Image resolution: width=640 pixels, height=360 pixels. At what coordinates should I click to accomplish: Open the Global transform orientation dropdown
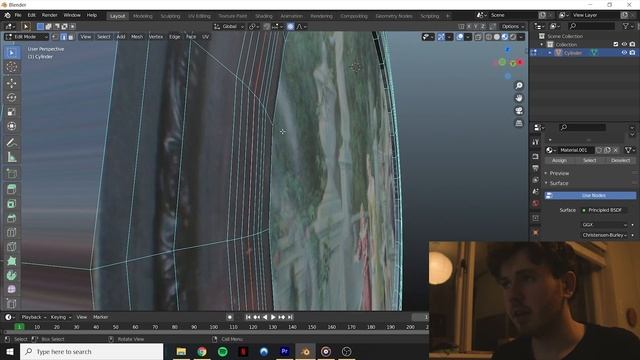[229, 27]
